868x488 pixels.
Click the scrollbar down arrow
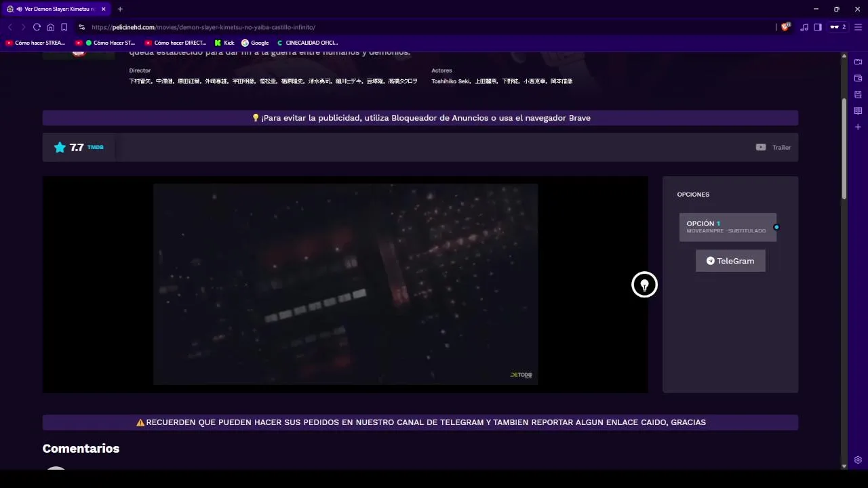844,466
